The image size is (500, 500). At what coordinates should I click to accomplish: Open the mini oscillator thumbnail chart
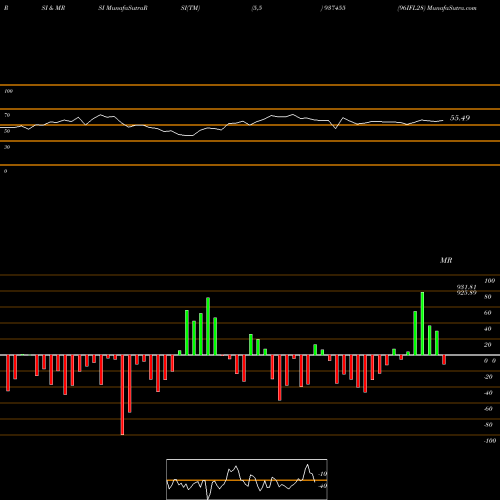247,479
